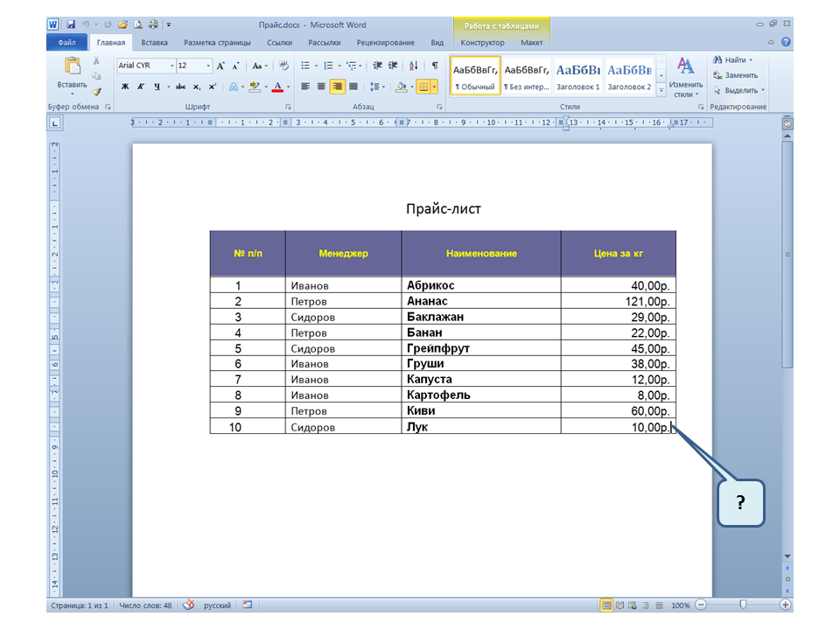This screenshot has height=630, width=840.
Task: Apply the Заголовок 1 style
Action: (x=578, y=76)
